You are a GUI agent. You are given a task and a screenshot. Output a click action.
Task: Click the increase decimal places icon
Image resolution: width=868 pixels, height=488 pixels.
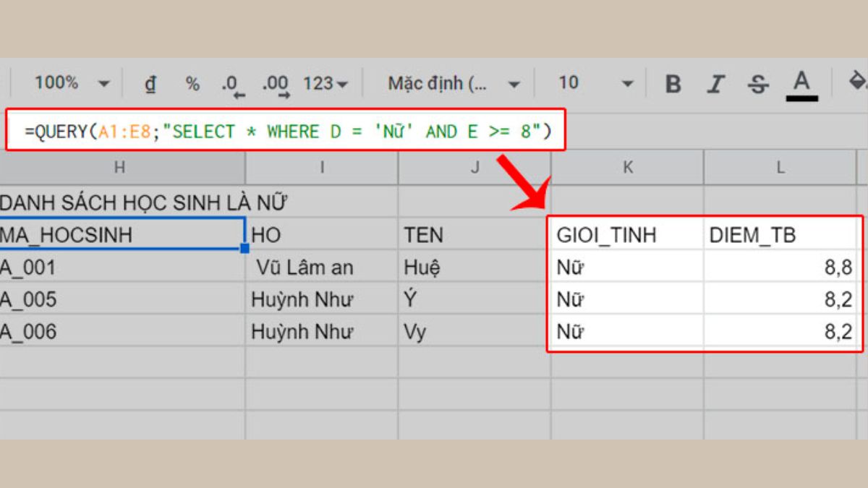[x=275, y=85]
